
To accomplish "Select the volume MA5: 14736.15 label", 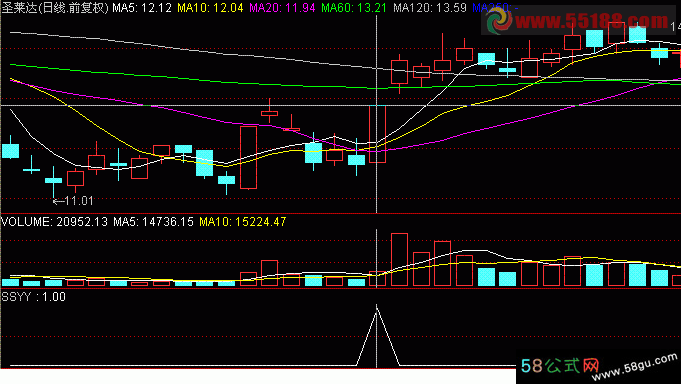I will pos(153,222).
